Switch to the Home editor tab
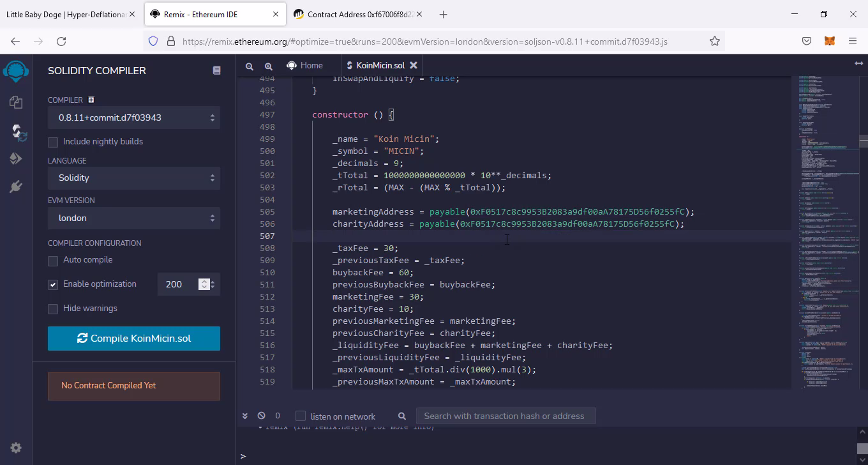The width and height of the screenshot is (868, 465). coord(305,65)
